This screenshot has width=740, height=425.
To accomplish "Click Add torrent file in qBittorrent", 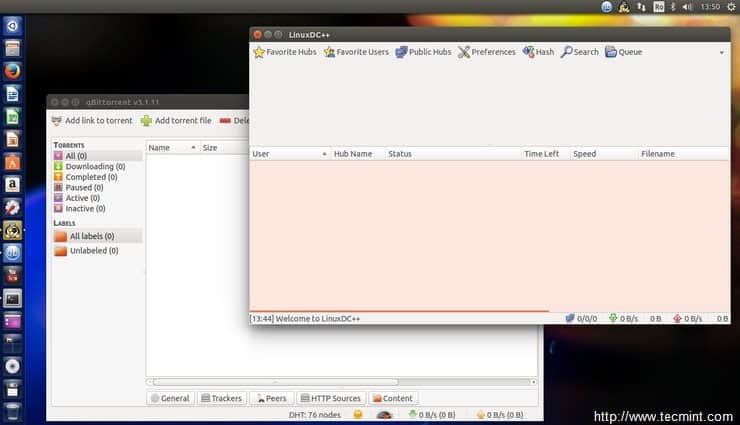I will (x=176, y=121).
